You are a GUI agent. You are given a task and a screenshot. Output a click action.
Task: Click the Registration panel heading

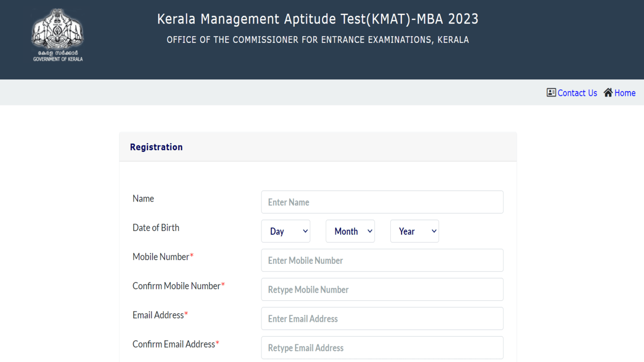156,147
